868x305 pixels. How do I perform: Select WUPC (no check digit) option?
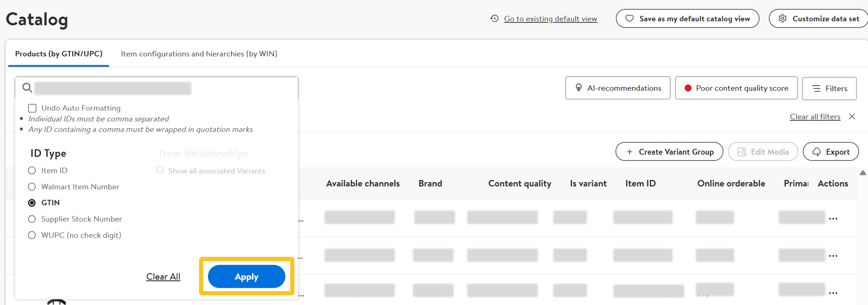click(32, 235)
